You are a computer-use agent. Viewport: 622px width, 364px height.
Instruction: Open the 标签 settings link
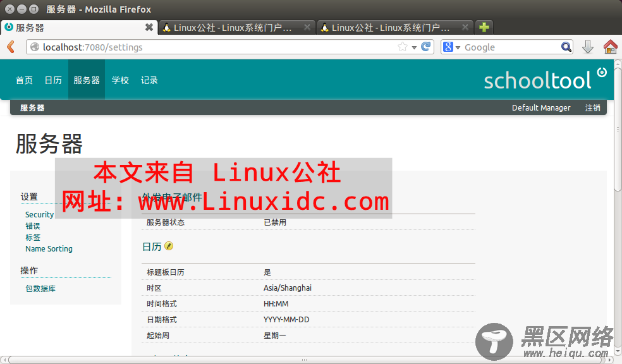(32, 238)
